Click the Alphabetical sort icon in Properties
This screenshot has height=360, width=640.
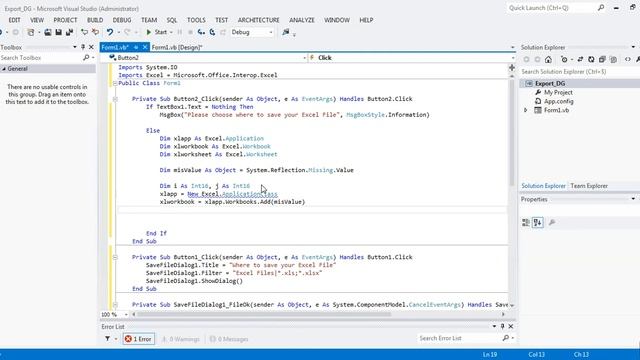tap(538, 222)
